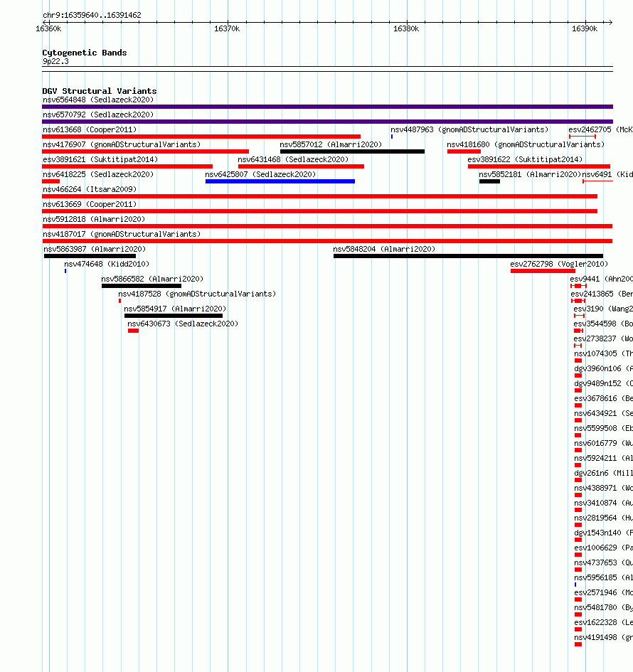633x672 pixels.
Task: Click the nsv4388971 variant label
Action: point(603,488)
